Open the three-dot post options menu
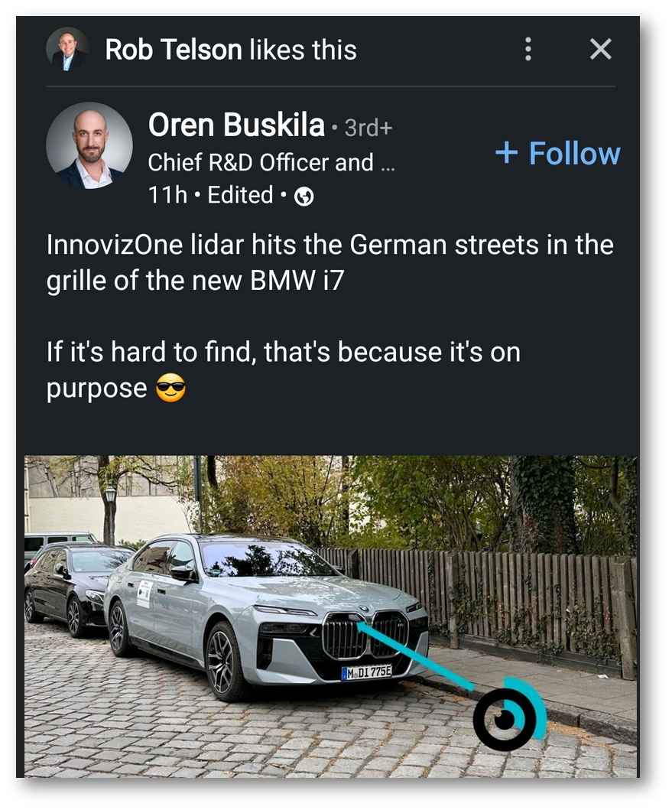The width and height of the screenshot is (672, 810). point(528,49)
